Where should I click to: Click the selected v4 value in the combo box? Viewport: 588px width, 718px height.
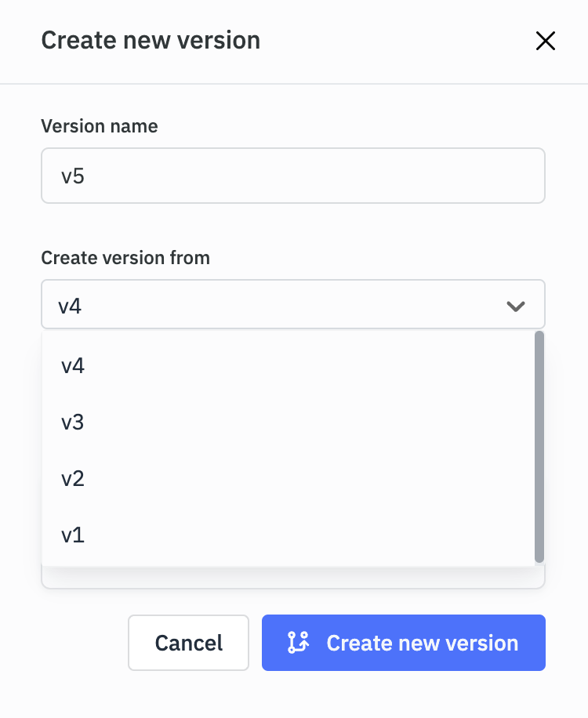(x=70, y=306)
